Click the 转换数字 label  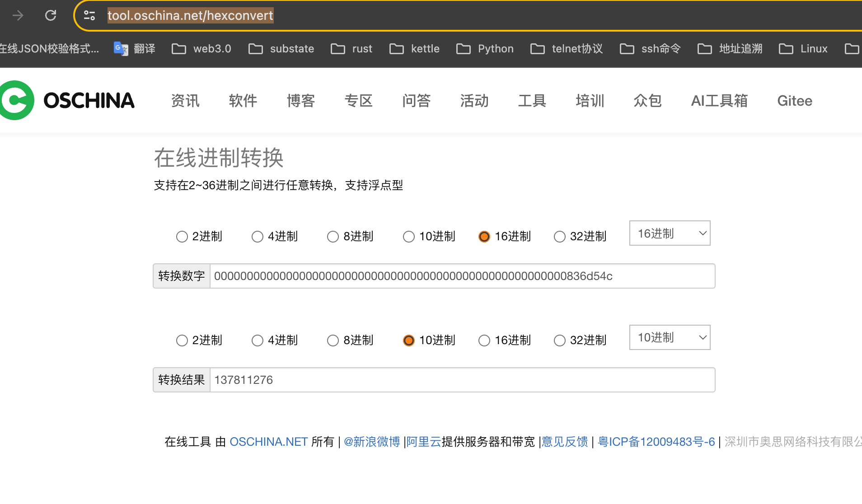click(182, 276)
